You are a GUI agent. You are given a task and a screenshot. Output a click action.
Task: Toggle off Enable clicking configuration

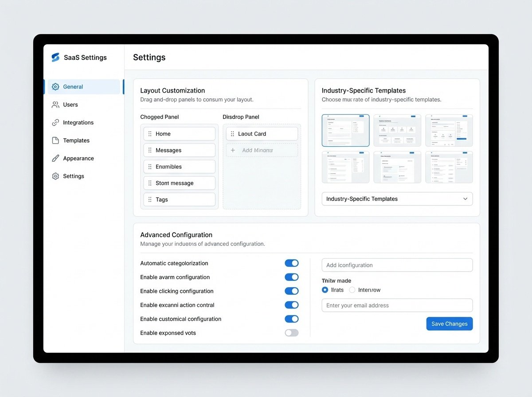tap(291, 291)
